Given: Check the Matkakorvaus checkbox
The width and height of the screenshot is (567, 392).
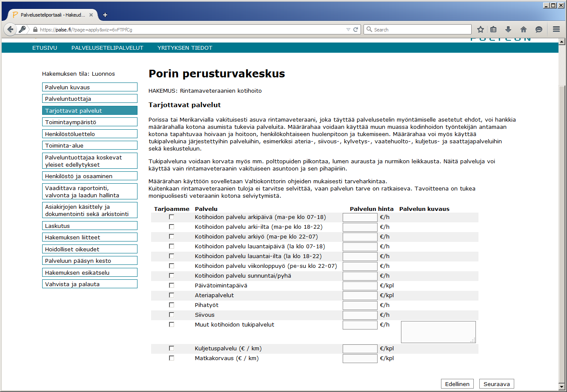Looking at the screenshot, I should pos(172,358).
